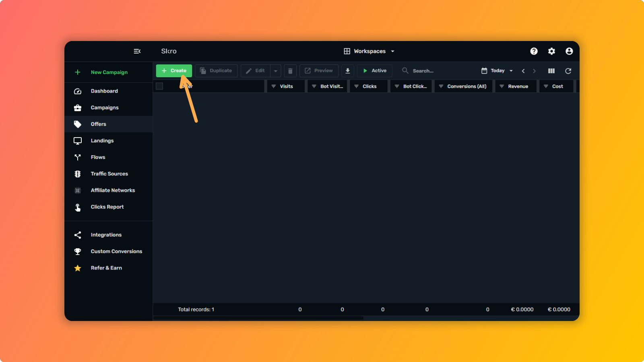Open Flows in the sidebar
This screenshot has width=644, height=362.
pyautogui.click(x=109, y=157)
